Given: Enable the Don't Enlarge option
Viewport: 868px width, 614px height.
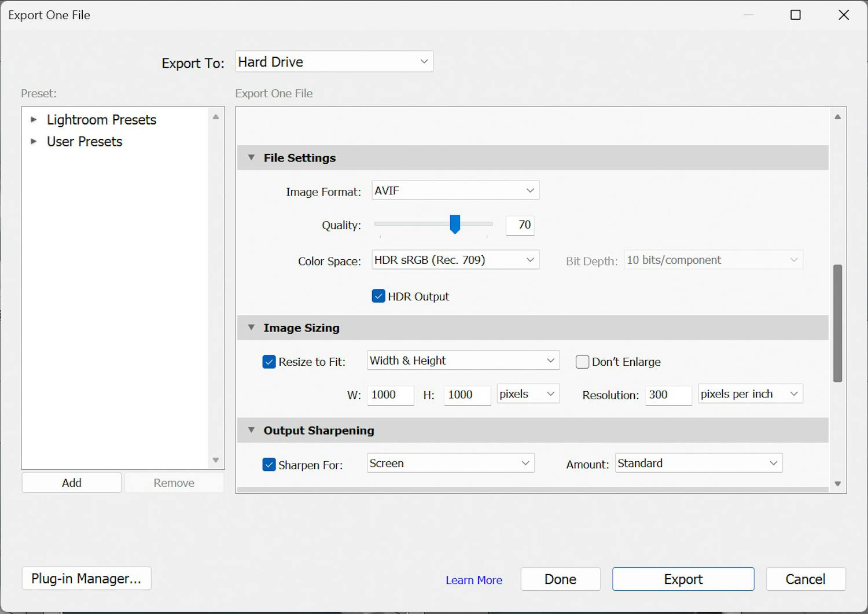Looking at the screenshot, I should 582,362.
